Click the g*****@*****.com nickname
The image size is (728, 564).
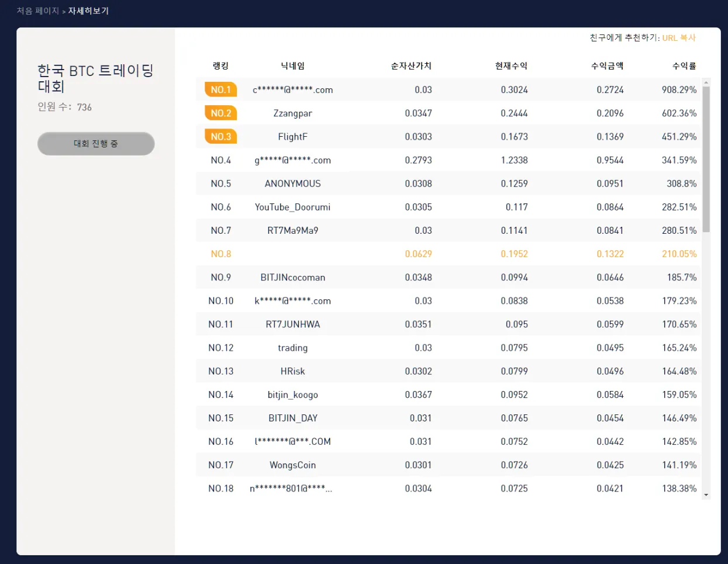pyautogui.click(x=293, y=160)
